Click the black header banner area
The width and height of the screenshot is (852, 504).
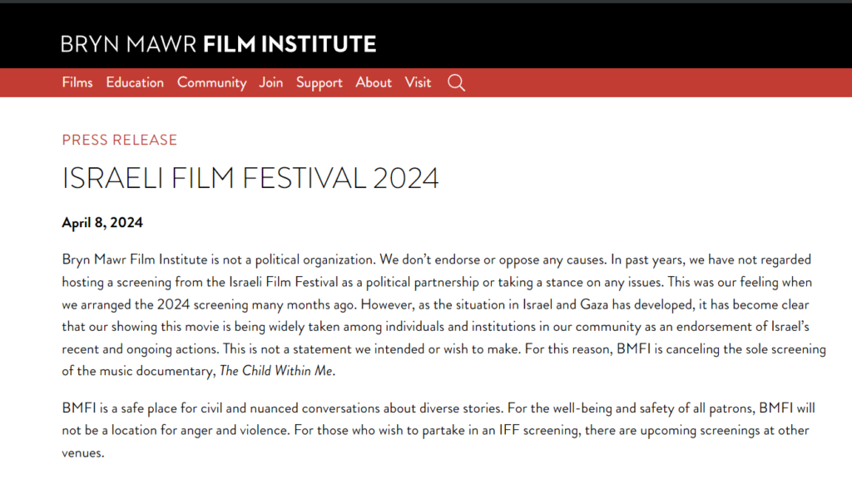[614, 36]
